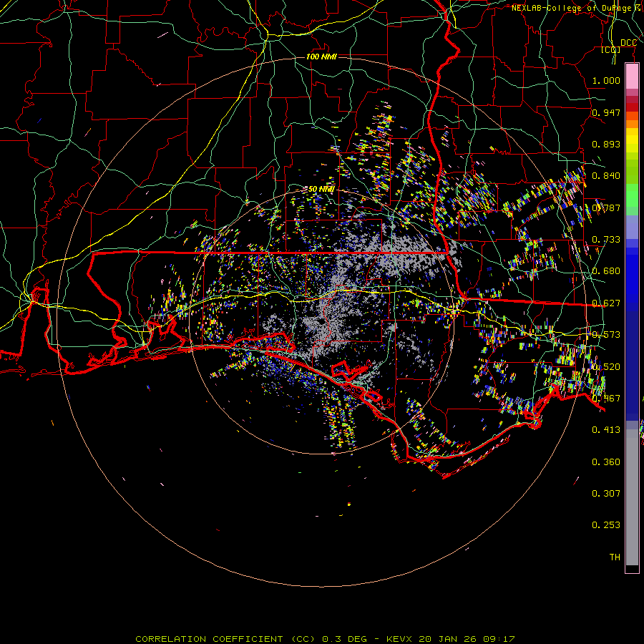644x644 pixels.
Task: Click the KEVX radar site identifier
Action: pyautogui.click(x=401, y=639)
